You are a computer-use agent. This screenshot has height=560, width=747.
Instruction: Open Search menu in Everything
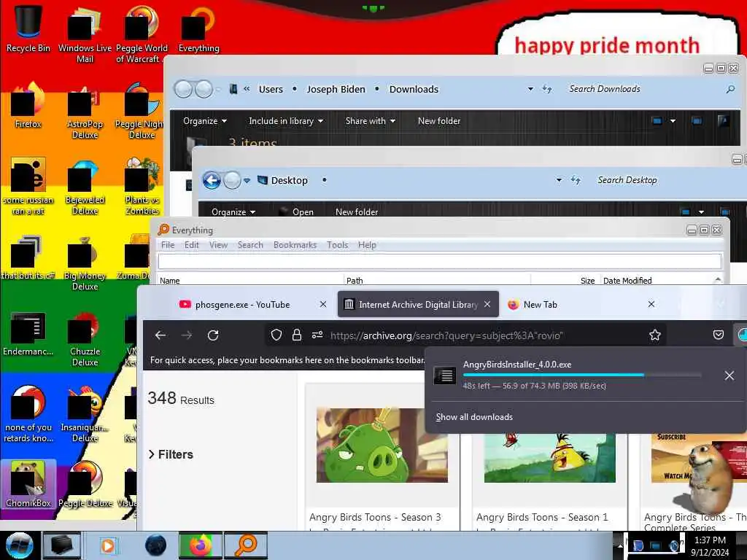tap(250, 245)
